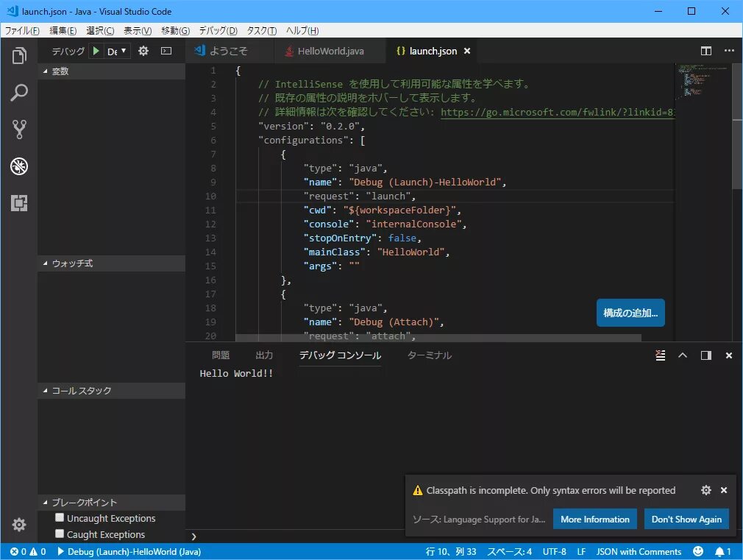
Task: Dismiss the Classpath warning notification
Action: coord(724,490)
